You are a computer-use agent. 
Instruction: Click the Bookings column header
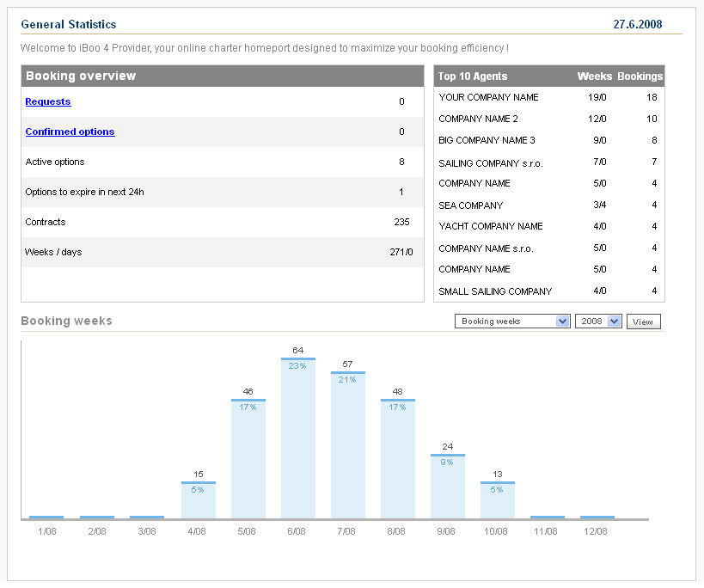(x=640, y=77)
